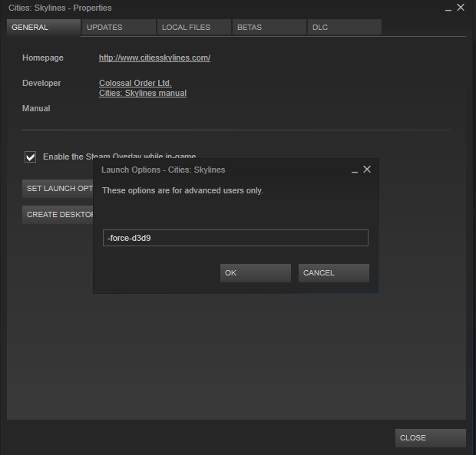Click the CREATE DESKTOP SHORTCUT button
476x455 pixels.
pos(58,215)
